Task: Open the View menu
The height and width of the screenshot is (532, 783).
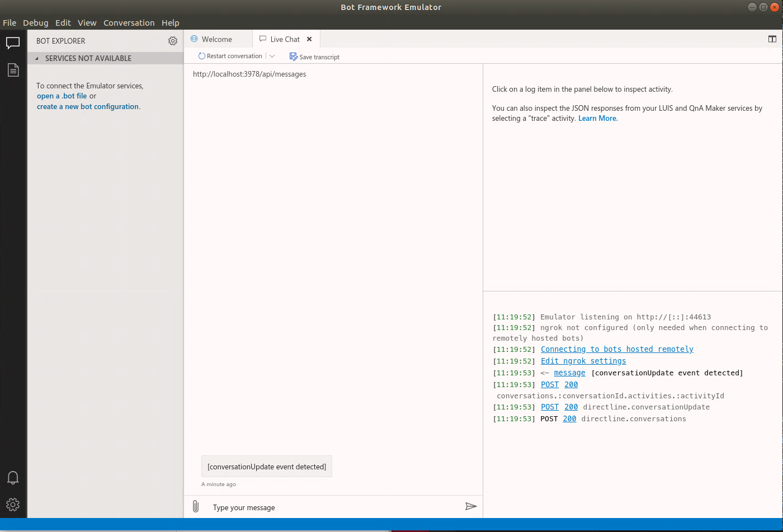Action: (x=87, y=23)
